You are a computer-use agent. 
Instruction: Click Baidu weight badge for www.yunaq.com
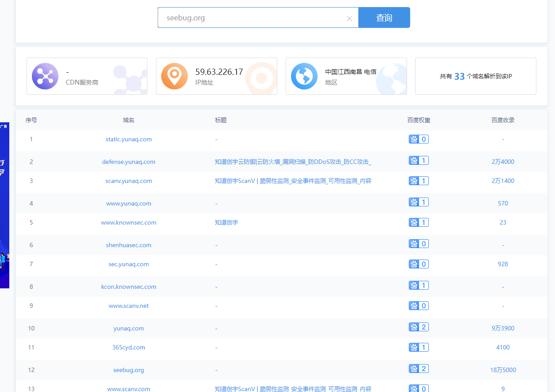coord(419,202)
